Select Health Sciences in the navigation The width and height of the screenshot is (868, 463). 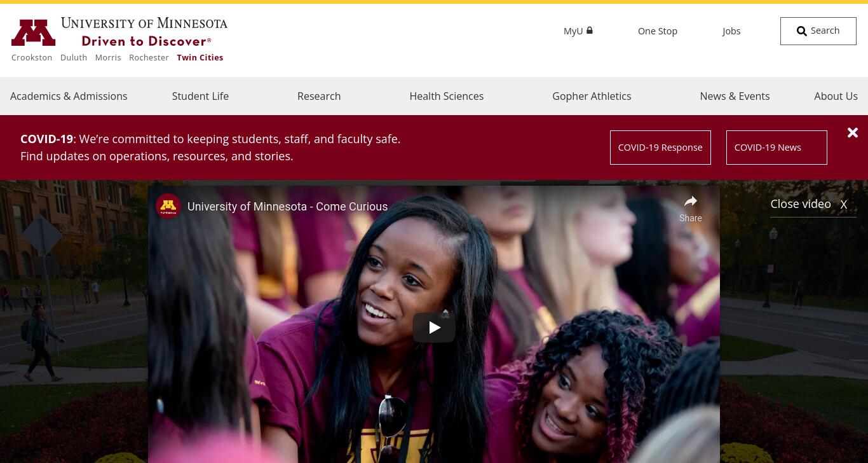pyautogui.click(x=447, y=96)
